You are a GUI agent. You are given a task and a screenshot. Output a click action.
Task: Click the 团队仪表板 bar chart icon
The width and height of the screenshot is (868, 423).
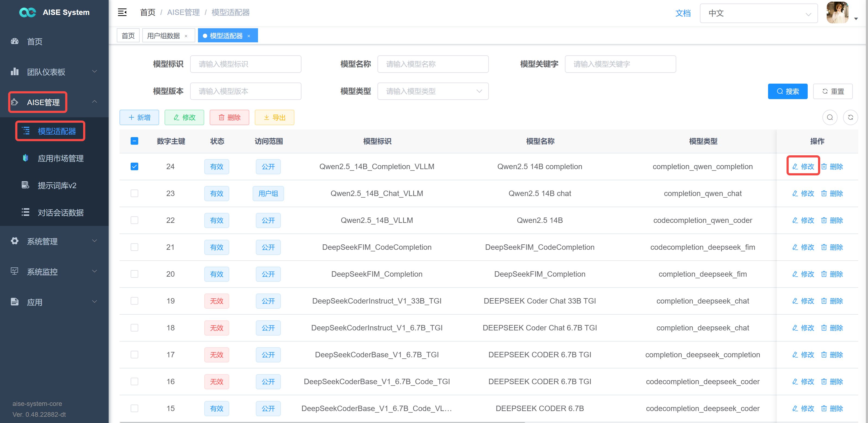pyautogui.click(x=14, y=71)
